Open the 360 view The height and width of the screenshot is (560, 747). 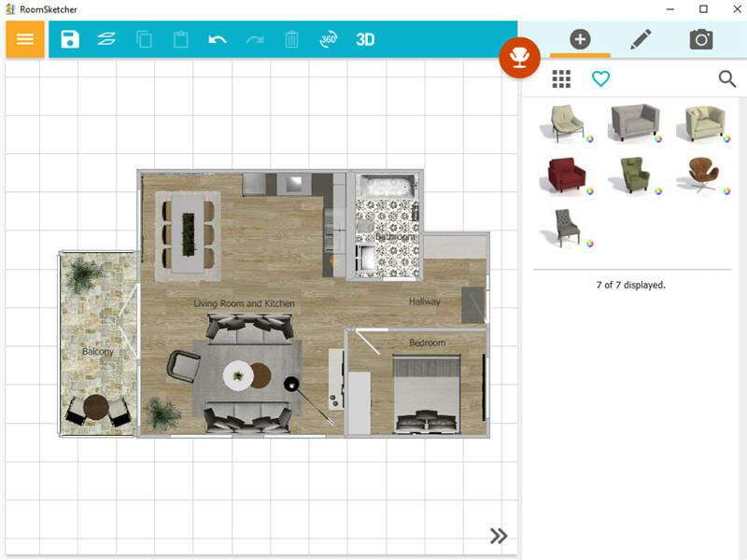coord(328,39)
